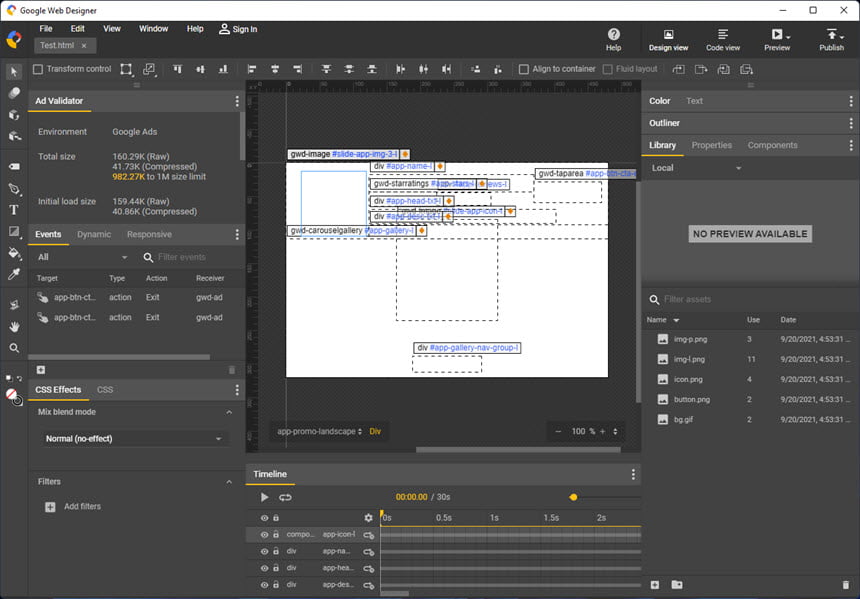Toggle visibility of all timeline layers
Image resolution: width=860 pixels, height=599 pixels.
coord(264,518)
